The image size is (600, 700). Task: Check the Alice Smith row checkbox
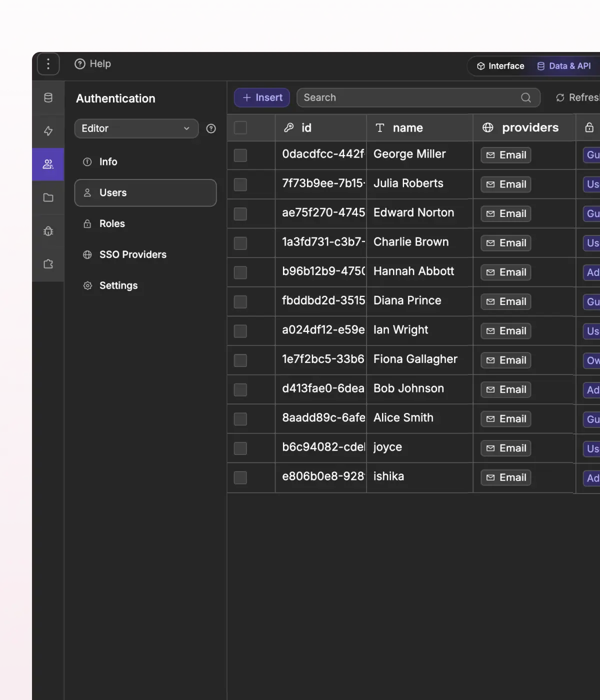tap(240, 419)
